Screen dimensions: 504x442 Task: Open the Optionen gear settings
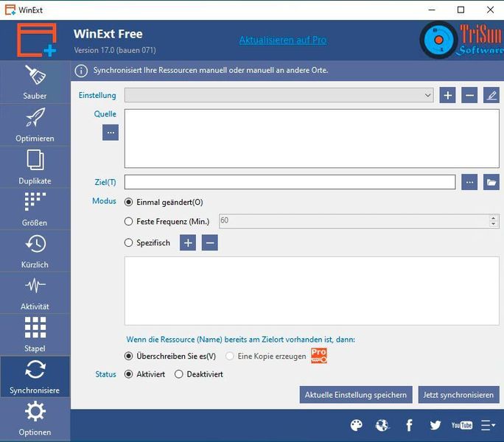(x=35, y=418)
